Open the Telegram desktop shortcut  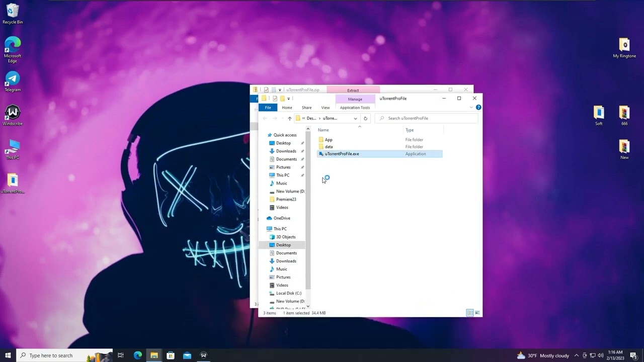13,81
